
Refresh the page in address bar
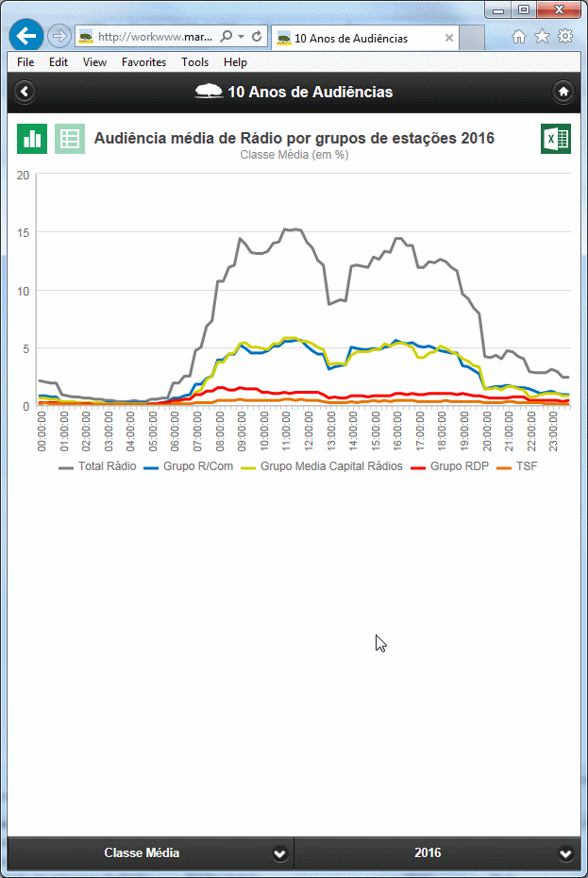257,37
